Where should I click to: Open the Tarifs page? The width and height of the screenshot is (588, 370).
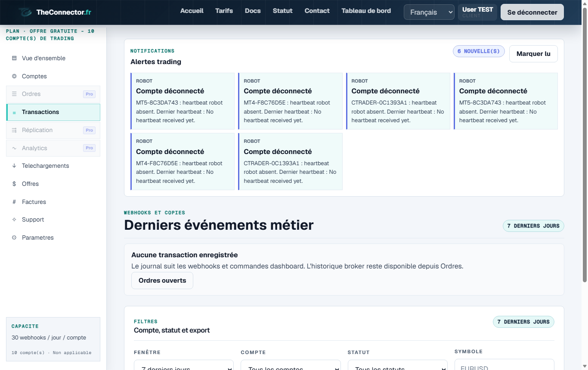[x=224, y=11]
